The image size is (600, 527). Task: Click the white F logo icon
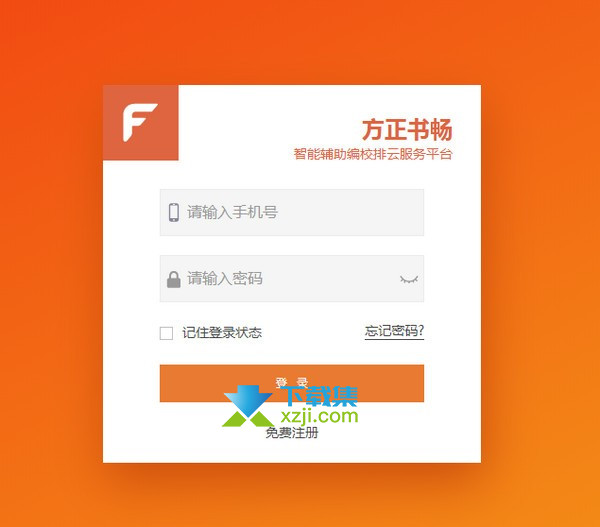pos(139,122)
